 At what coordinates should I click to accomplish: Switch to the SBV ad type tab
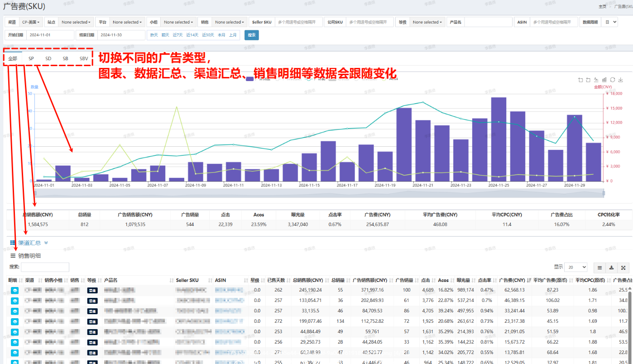[x=84, y=58]
